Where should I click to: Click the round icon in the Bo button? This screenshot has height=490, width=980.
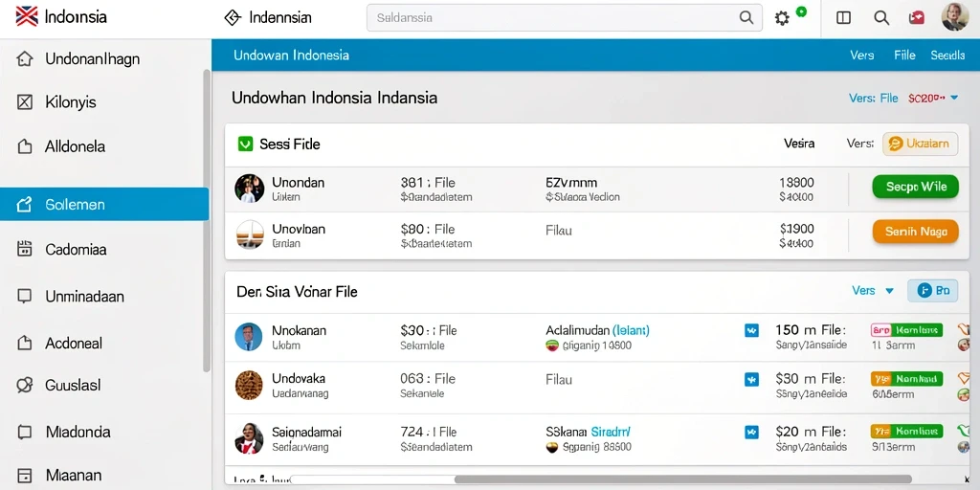coord(924,291)
